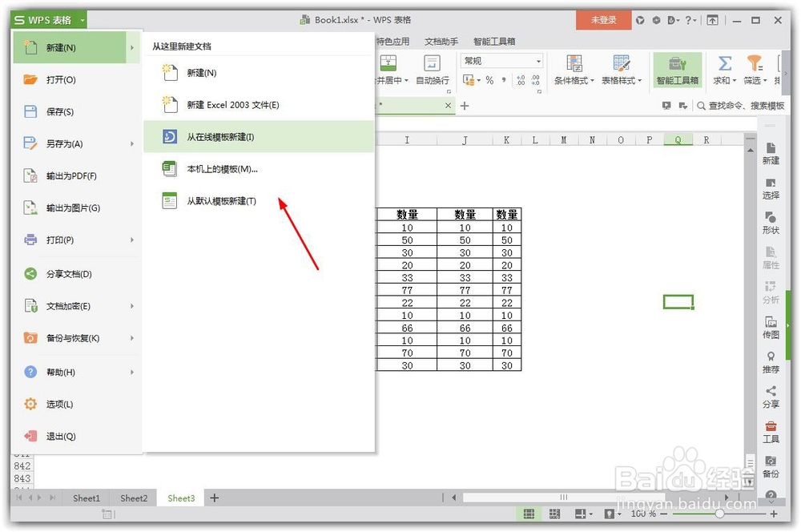
Task: Click zoom in plus button
Action: point(774,514)
